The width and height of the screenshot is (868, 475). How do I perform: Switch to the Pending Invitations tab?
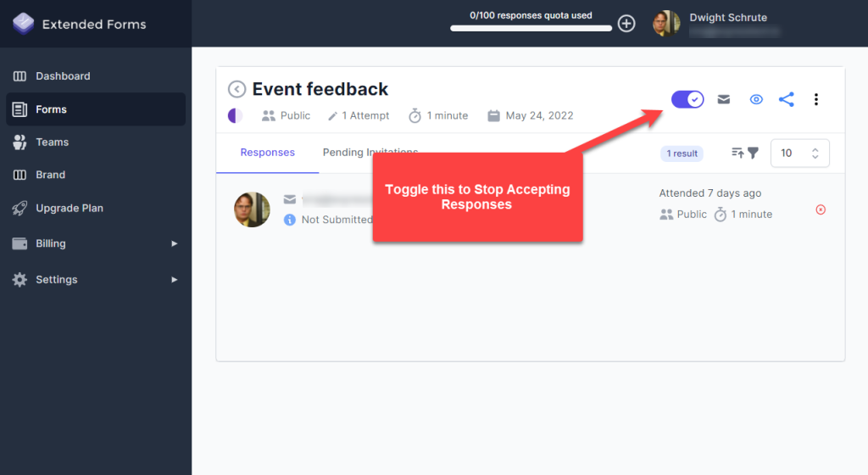click(x=370, y=153)
